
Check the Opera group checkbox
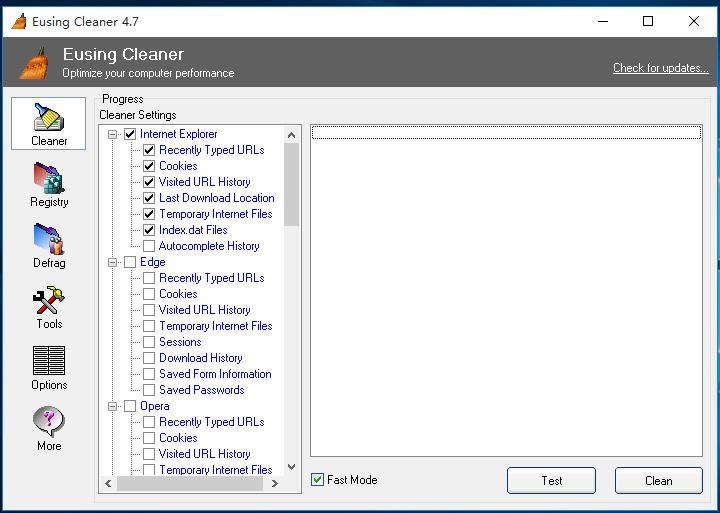tap(130, 406)
